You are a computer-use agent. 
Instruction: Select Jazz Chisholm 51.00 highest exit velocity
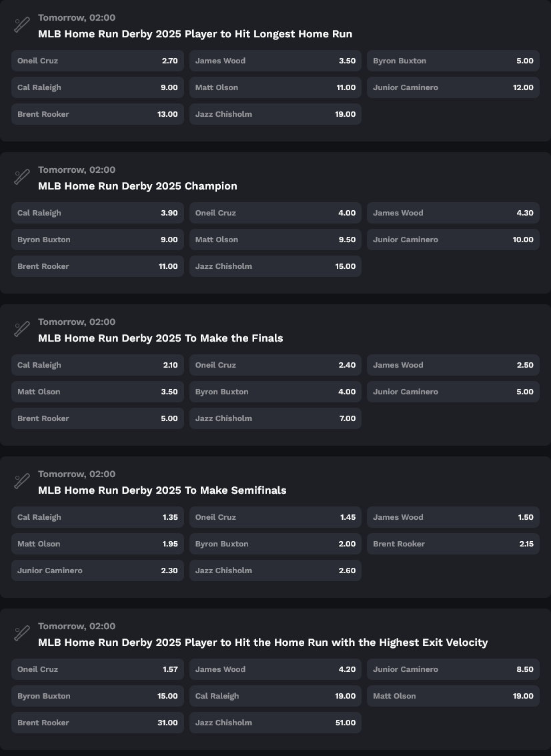click(x=275, y=723)
